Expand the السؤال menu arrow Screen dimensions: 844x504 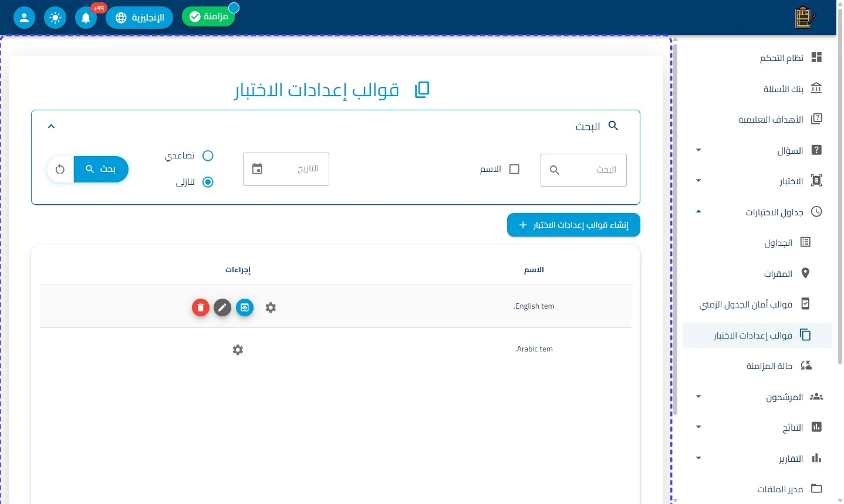point(698,150)
